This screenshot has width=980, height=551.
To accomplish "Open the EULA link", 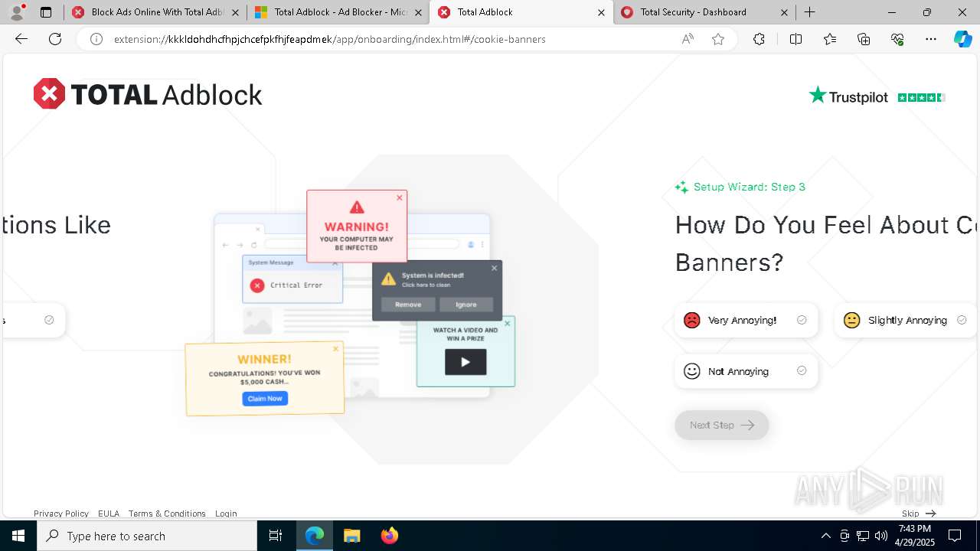I will click(x=109, y=514).
